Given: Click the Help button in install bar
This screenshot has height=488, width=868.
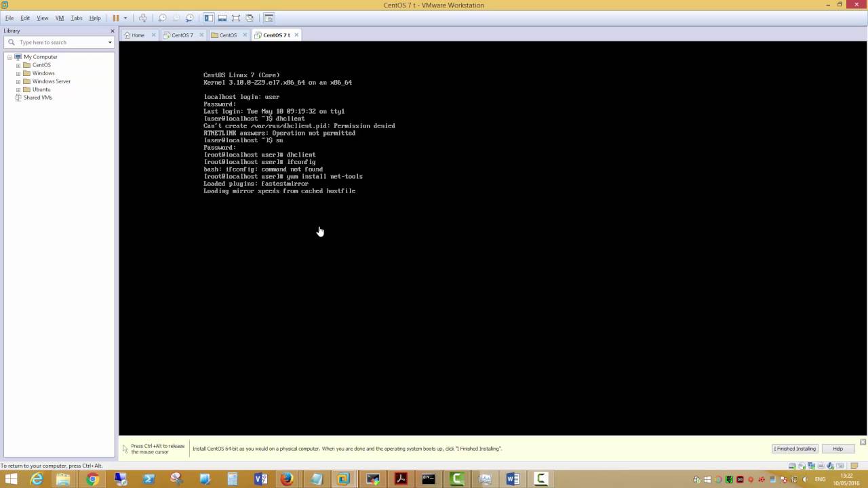Looking at the screenshot, I should 837,449.
